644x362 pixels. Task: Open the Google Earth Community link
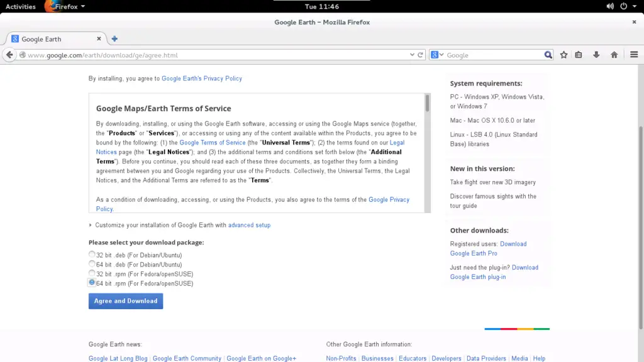pyautogui.click(x=187, y=358)
